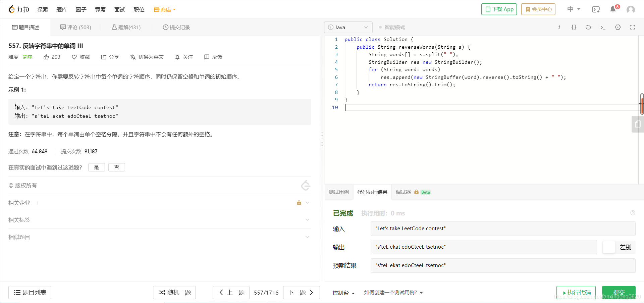The width and height of the screenshot is (644, 303).
Task: Submit solution with 提交
Action: pyautogui.click(x=619, y=293)
